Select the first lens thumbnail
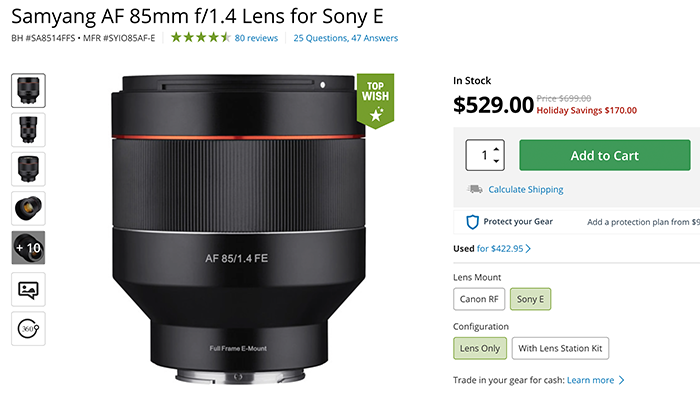 [28, 91]
